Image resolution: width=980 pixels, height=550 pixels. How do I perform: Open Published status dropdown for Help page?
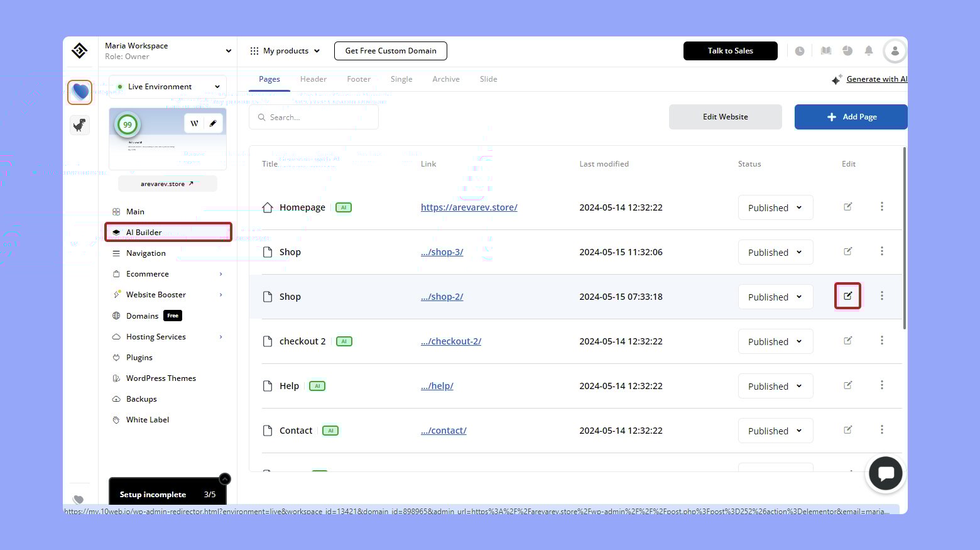[775, 386]
